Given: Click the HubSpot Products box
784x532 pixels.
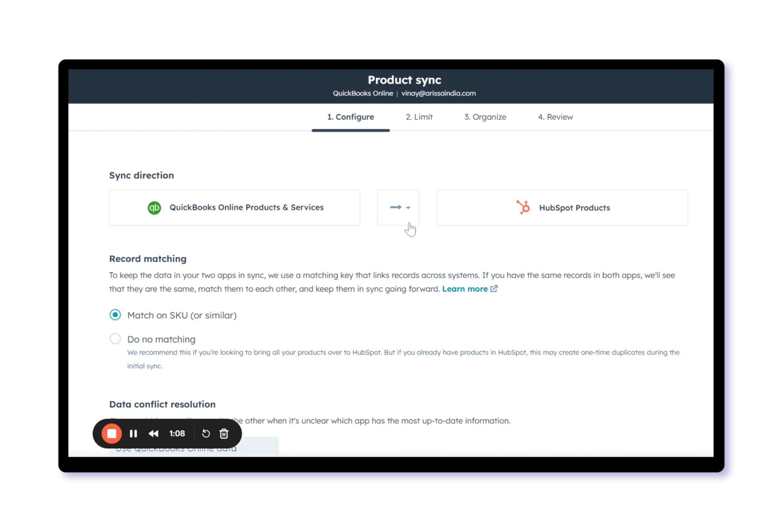Looking at the screenshot, I should [562, 207].
